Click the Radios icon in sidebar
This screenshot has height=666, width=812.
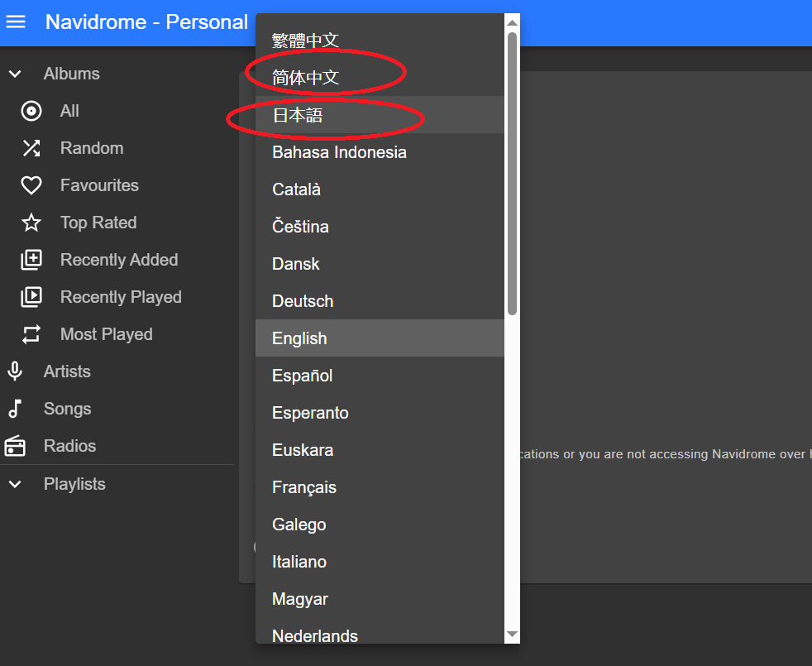coord(15,446)
